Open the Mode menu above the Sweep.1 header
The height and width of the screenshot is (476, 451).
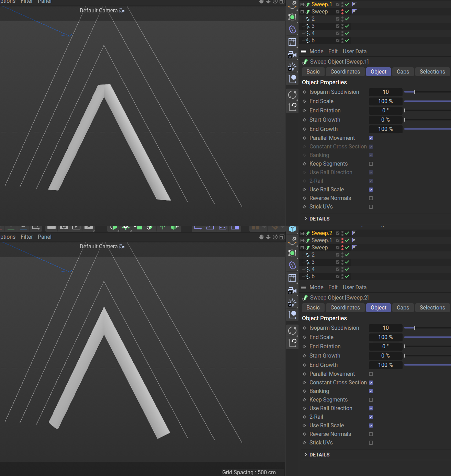point(316,52)
